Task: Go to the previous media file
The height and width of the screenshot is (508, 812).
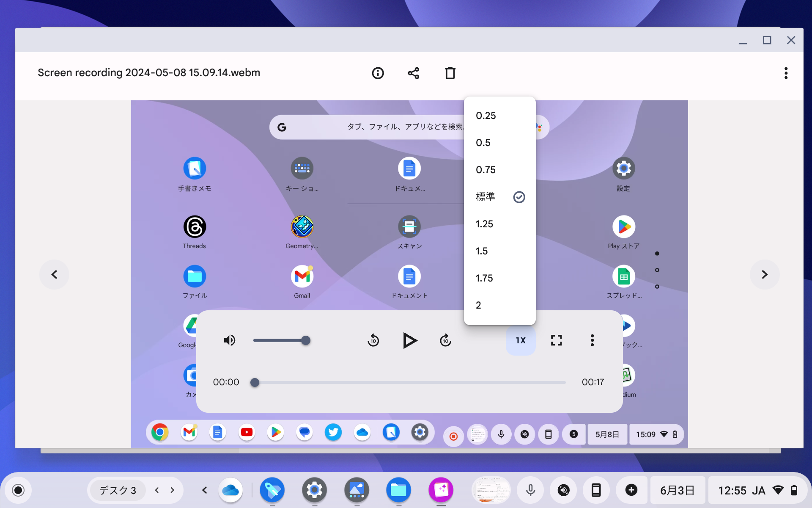Action: [x=55, y=275]
